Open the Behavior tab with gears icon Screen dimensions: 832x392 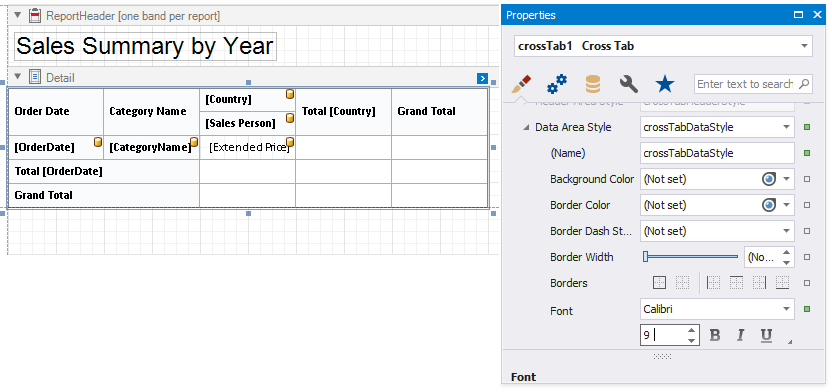557,84
